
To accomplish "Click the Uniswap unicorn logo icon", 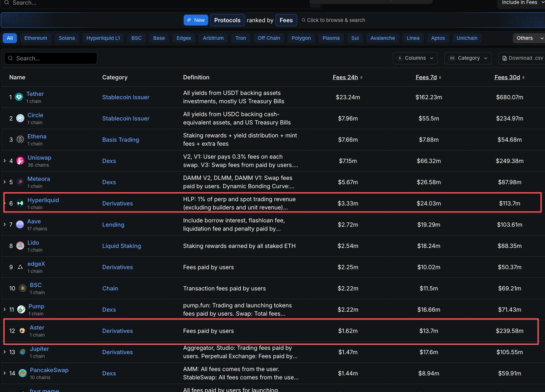I will coord(20,161).
